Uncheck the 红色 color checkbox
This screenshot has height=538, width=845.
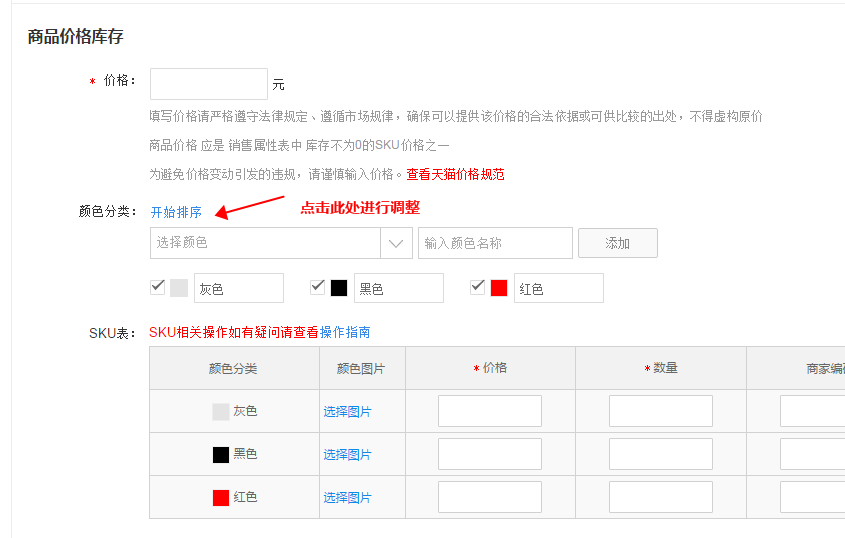(477, 287)
